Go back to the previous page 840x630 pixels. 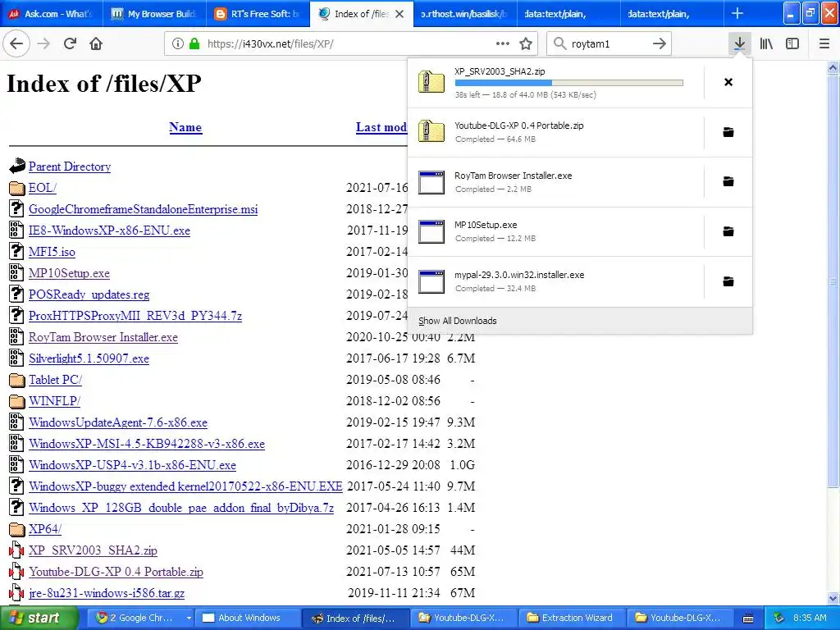point(16,43)
